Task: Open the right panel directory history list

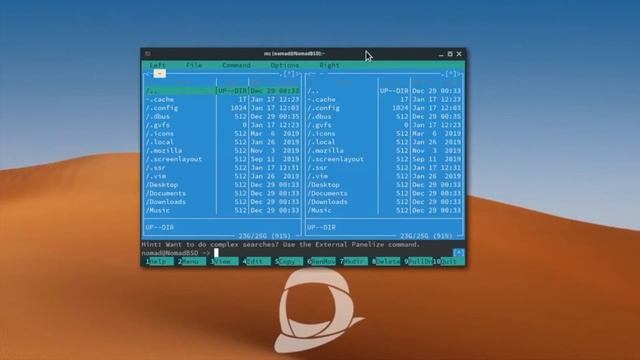Action: tap(451, 74)
